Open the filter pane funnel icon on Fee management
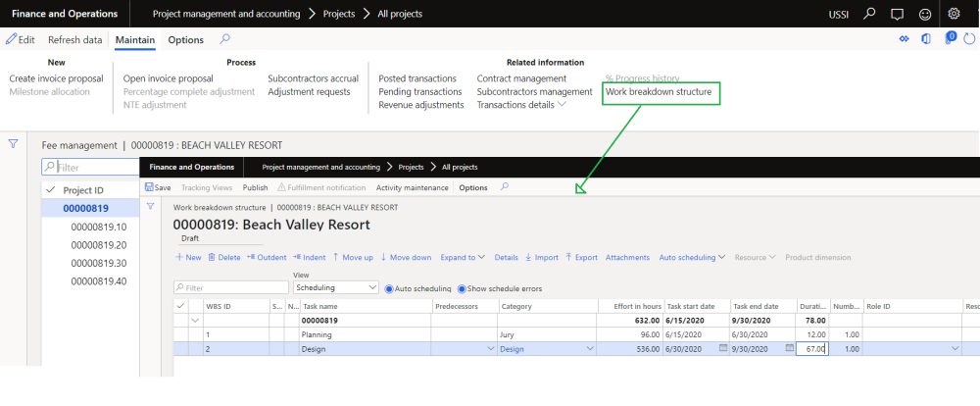This screenshot has width=980, height=406. click(x=13, y=144)
